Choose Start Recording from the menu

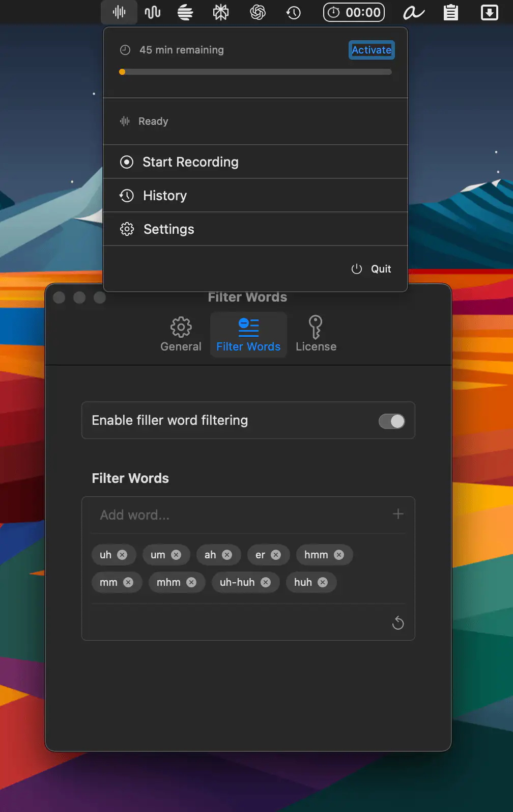(x=190, y=162)
